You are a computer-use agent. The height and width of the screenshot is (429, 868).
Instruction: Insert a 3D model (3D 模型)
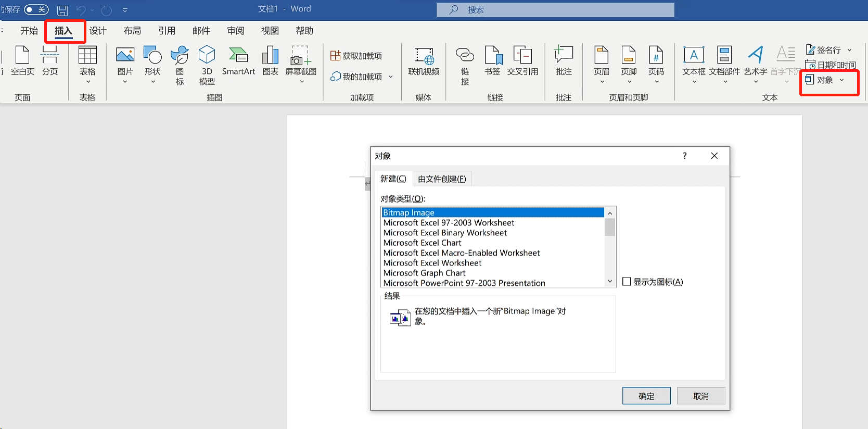[207, 65]
